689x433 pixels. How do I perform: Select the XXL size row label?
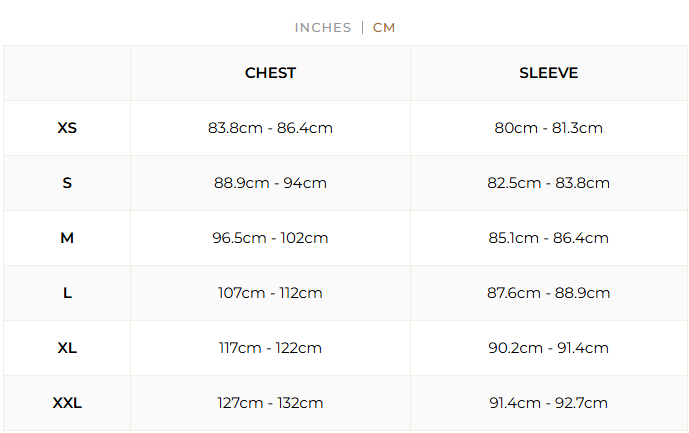tap(67, 403)
